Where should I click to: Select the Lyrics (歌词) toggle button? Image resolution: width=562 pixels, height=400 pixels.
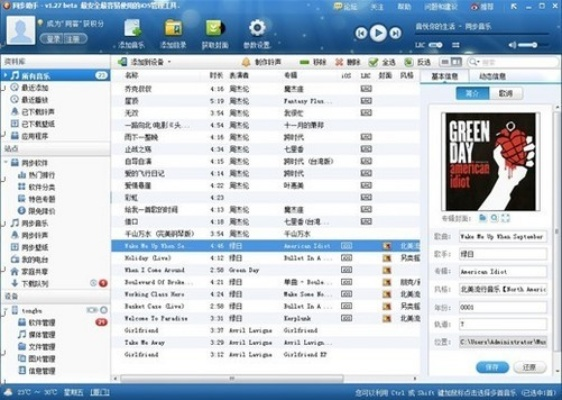pos(506,93)
